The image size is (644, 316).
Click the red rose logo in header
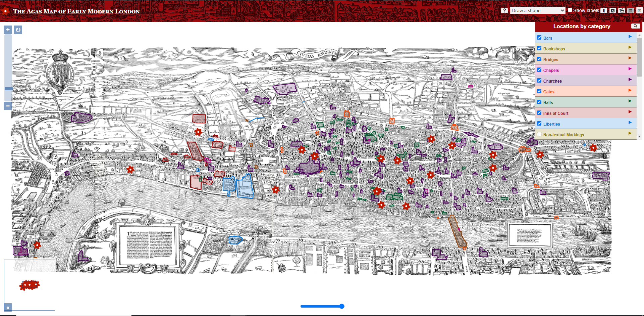click(x=5, y=11)
